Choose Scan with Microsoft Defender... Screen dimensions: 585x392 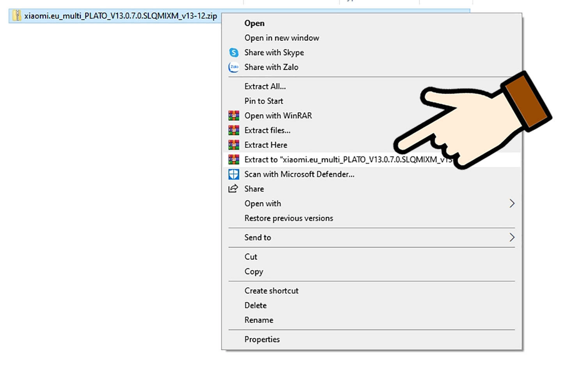click(372, 174)
